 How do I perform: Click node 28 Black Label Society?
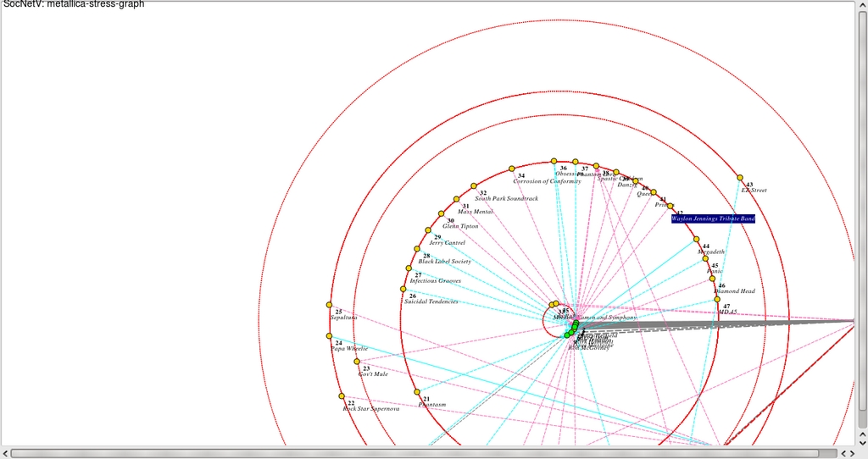point(416,249)
